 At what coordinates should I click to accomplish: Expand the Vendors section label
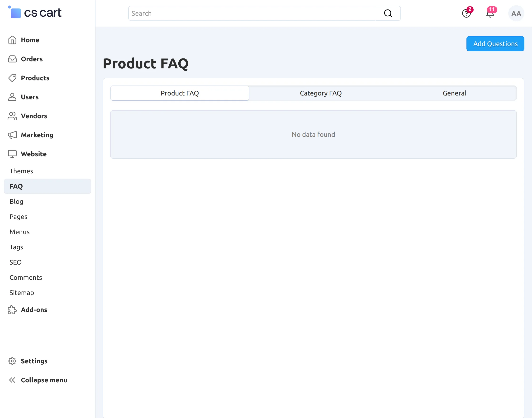tap(34, 116)
